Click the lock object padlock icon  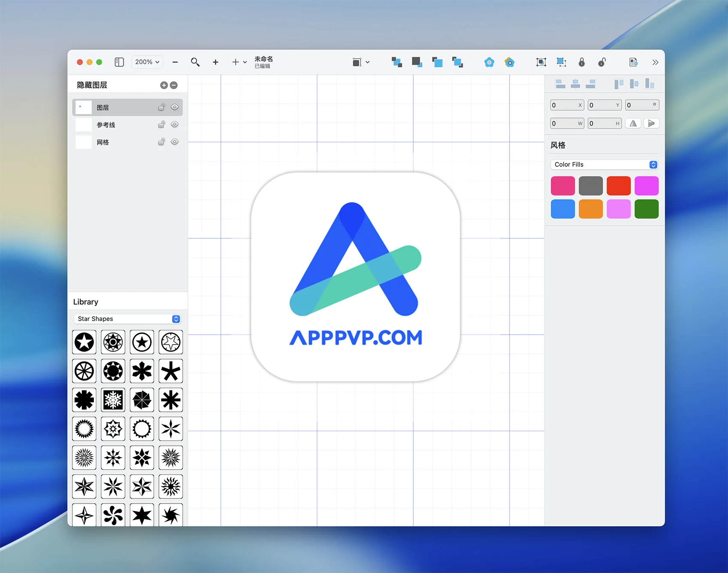(x=582, y=62)
